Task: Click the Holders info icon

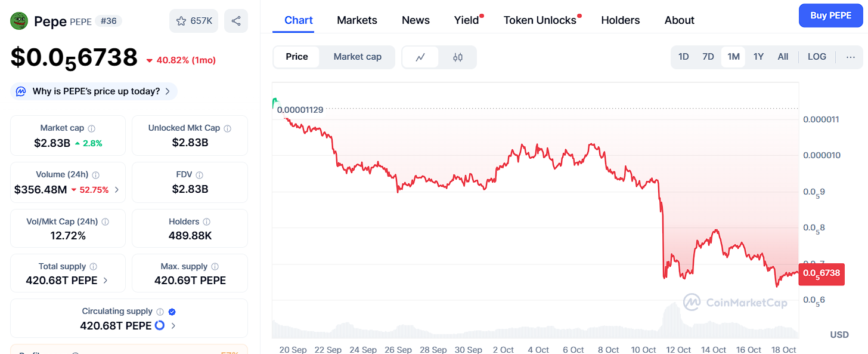Action: coord(206,222)
